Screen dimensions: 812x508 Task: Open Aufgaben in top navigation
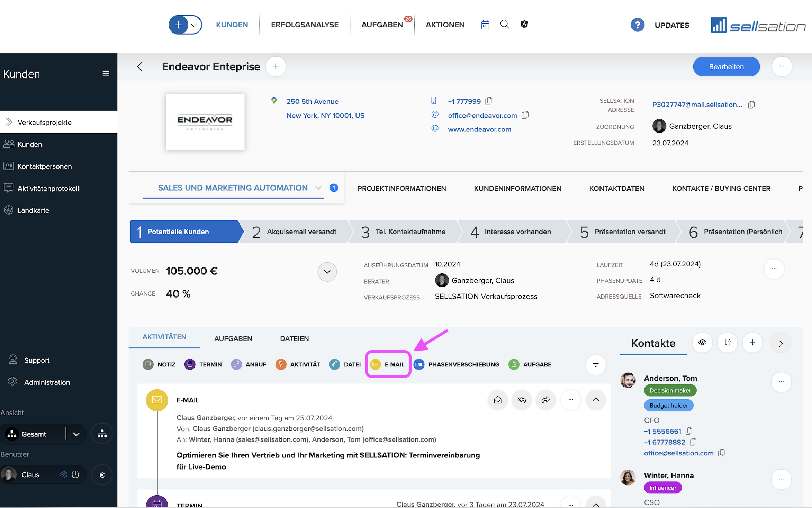(x=382, y=25)
